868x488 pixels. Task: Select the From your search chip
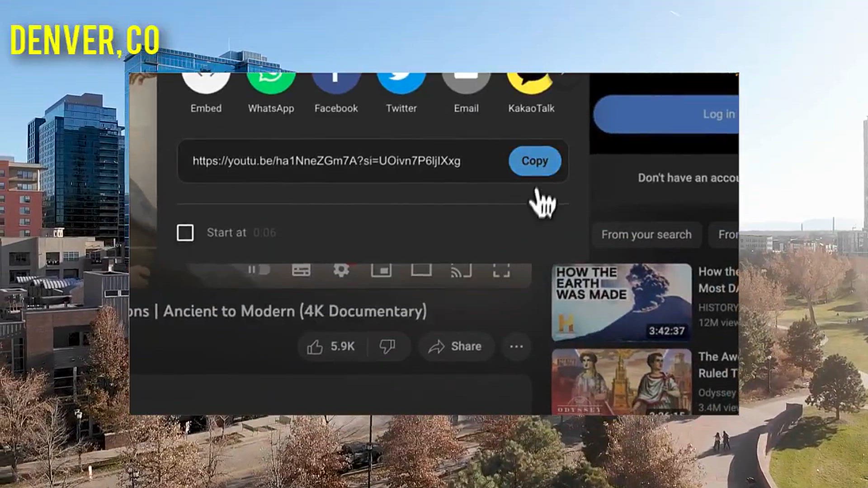click(x=646, y=235)
